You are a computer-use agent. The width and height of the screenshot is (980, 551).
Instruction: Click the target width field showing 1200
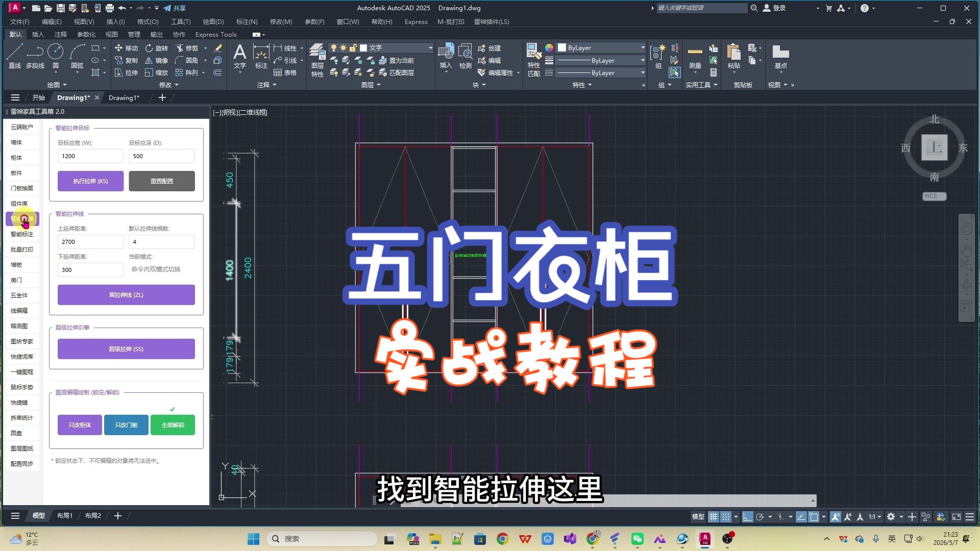click(90, 156)
